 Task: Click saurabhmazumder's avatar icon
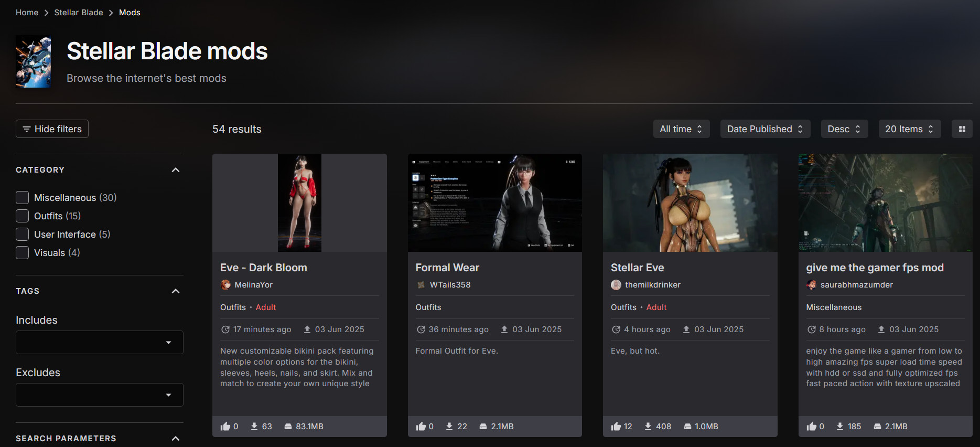click(x=812, y=285)
